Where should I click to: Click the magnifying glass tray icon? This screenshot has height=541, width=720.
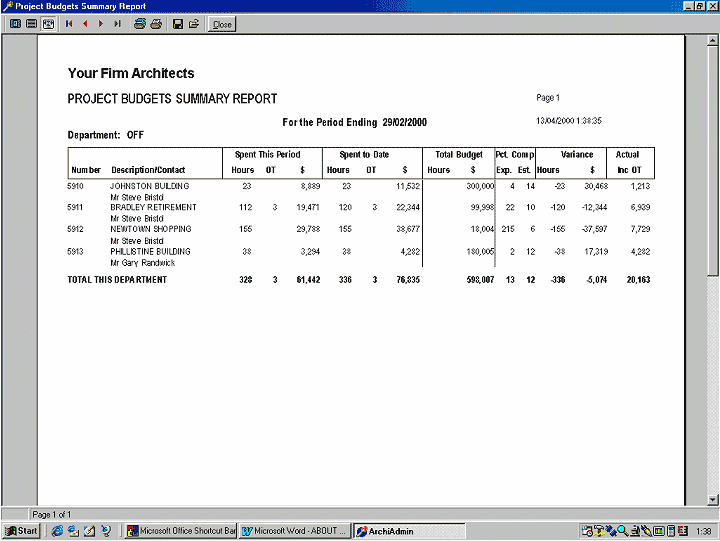tap(623, 531)
